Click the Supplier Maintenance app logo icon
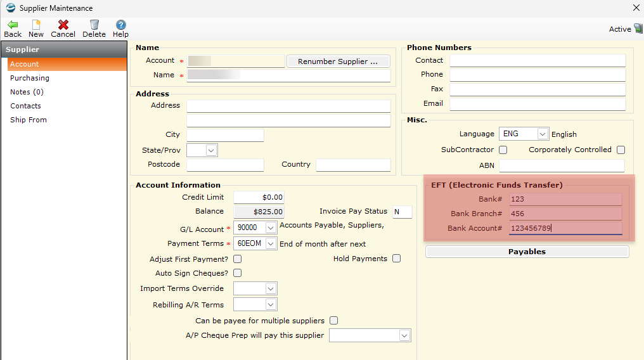644x360 pixels. click(x=11, y=8)
